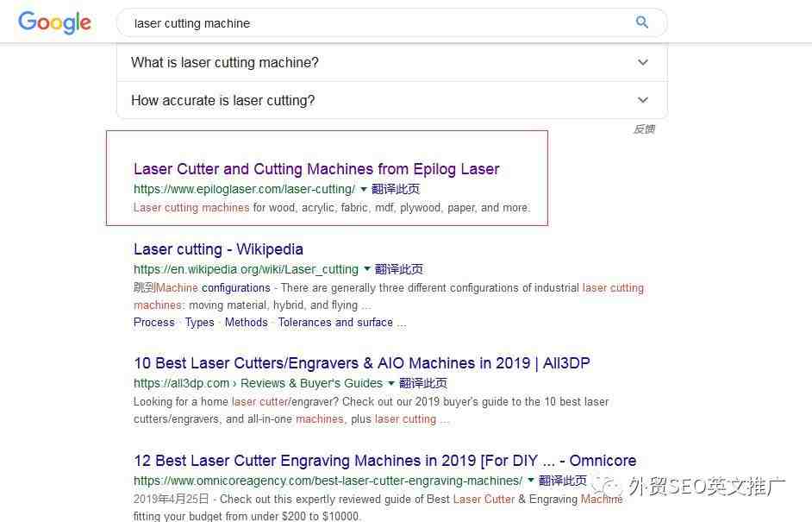The image size is (812, 522).
Task: Open Epilog Laser result title link
Action: point(316,169)
